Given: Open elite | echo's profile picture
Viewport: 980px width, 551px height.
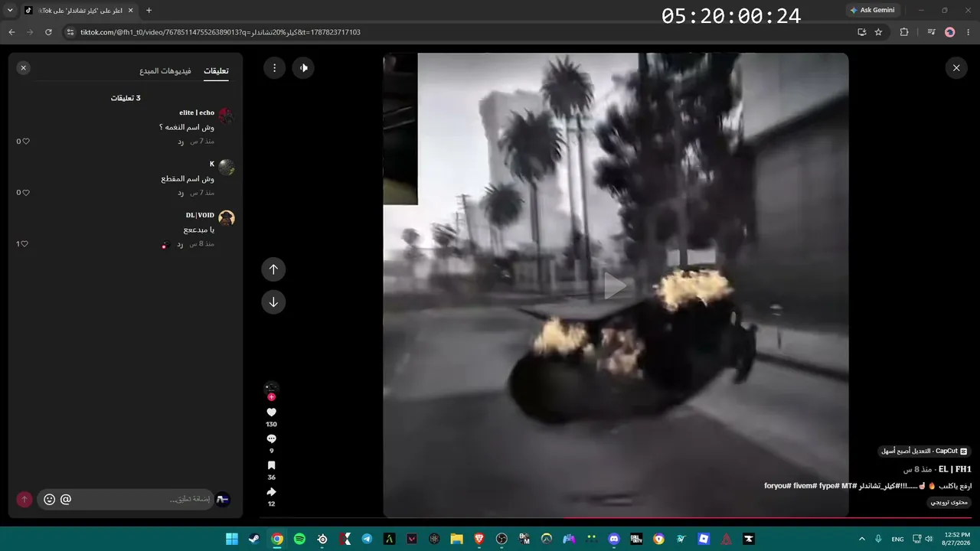Looking at the screenshot, I should pyautogui.click(x=226, y=116).
